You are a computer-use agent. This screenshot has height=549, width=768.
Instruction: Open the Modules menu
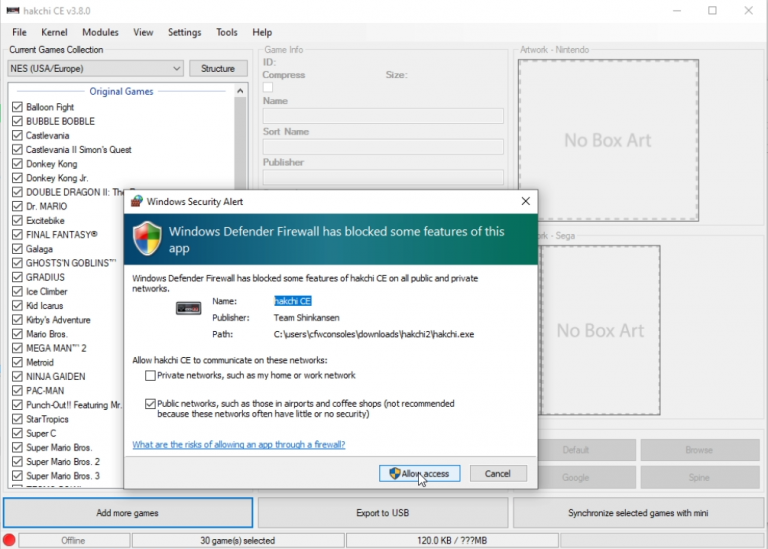tap(100, 32)
